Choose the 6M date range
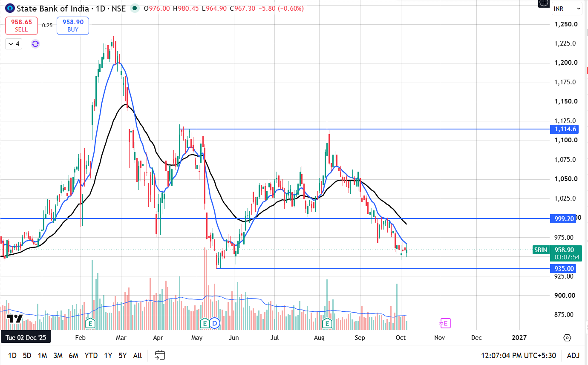Screen dimensions: 588x365 tap(73, 355)
